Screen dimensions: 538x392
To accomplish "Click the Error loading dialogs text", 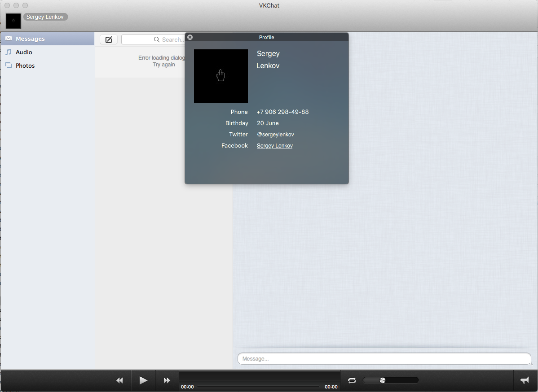I will [x=162, y=57].
